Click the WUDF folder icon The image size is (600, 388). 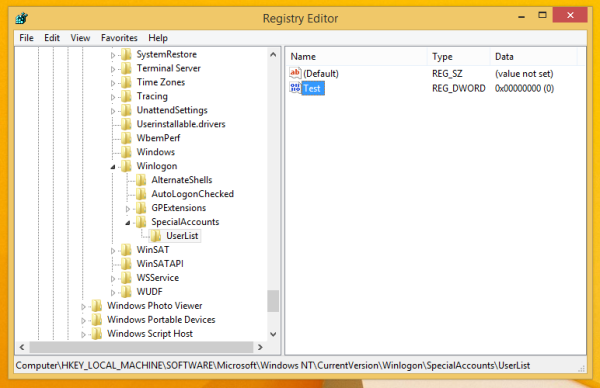point(126,292)
